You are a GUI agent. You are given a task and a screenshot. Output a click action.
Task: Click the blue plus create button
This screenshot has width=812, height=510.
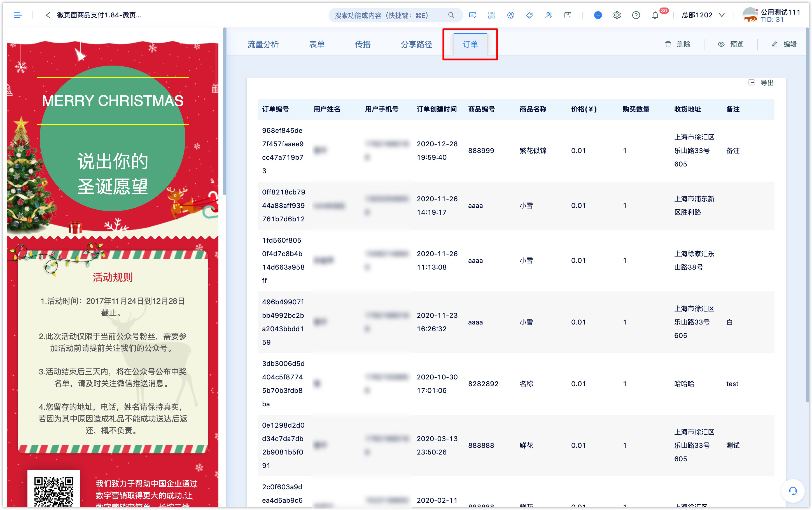click(x=598, y=15)
